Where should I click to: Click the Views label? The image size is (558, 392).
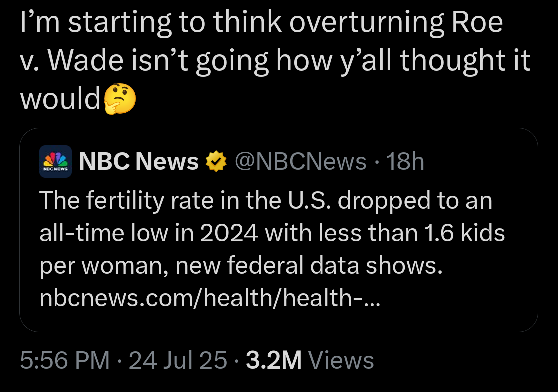pos(341,360)
